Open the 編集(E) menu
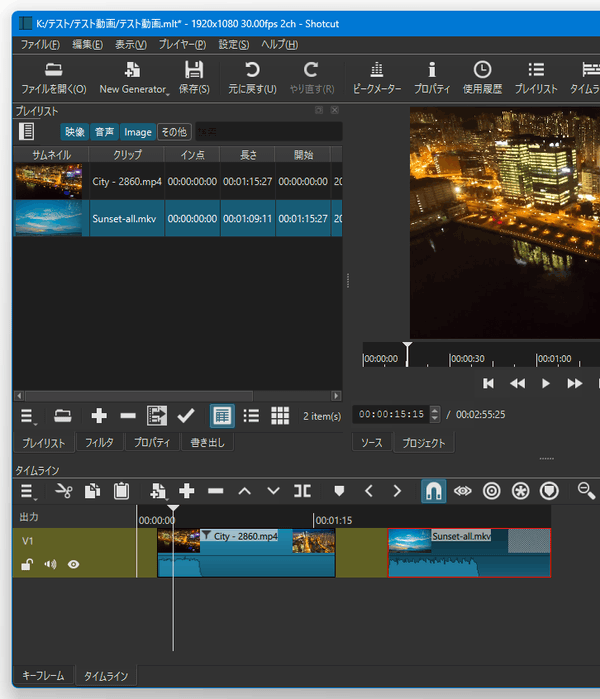The height and width of the screenshot is (699, 600). coord(87,45)
